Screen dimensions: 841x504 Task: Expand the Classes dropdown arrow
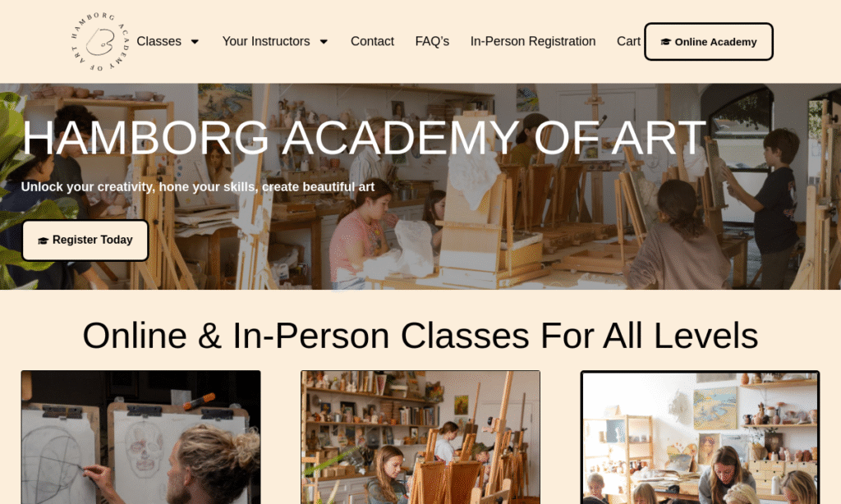pos(195,42)
